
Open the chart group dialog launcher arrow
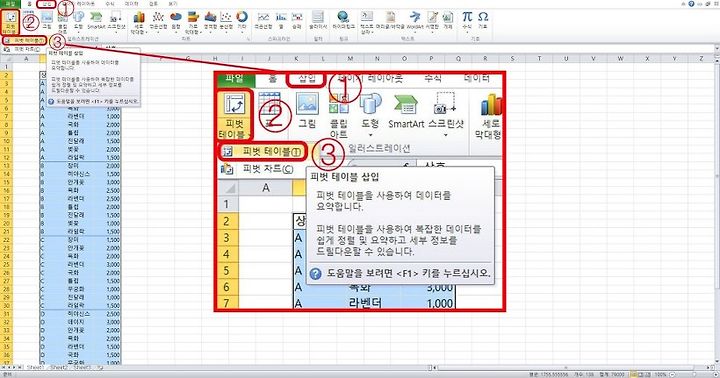(248, 39)
